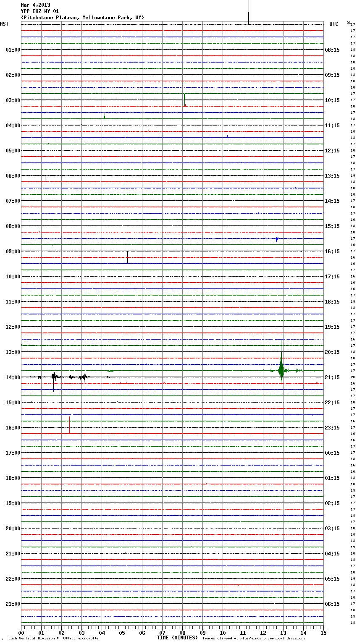Image resolution: width=357 pixels, height=644 pixels.
Task: Select the 00:15 UTC time label
Action: pos(332,453)
